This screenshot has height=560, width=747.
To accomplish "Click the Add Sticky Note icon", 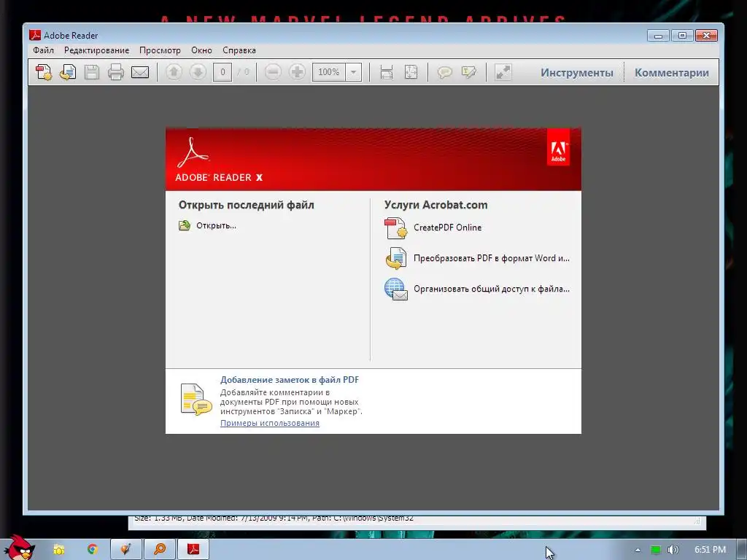I will 444,72.
